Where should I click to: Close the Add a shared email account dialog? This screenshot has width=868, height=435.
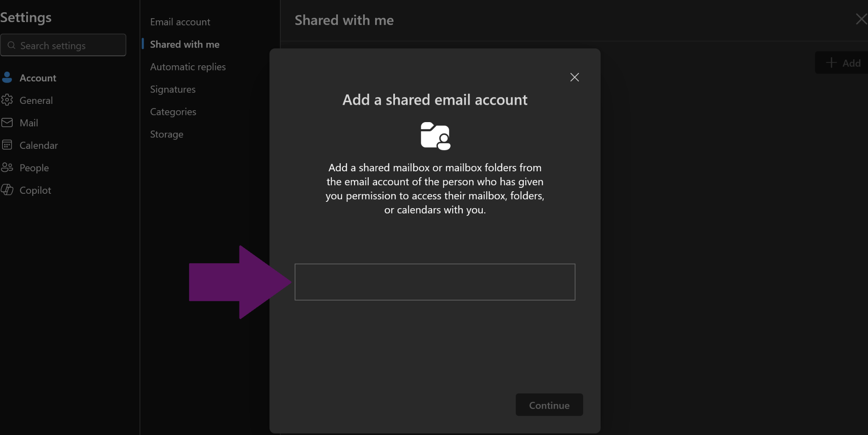[x=574, y=77]
